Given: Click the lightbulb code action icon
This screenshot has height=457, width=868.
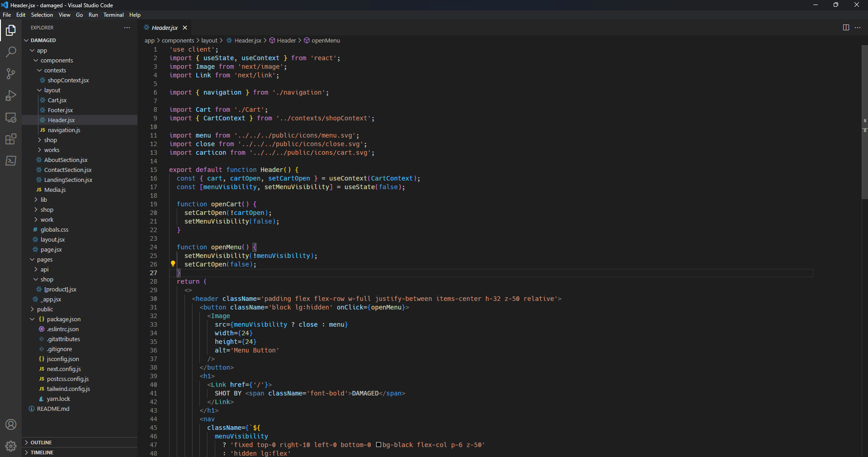Looking at the screenshot, I should (x=173, y=264).
